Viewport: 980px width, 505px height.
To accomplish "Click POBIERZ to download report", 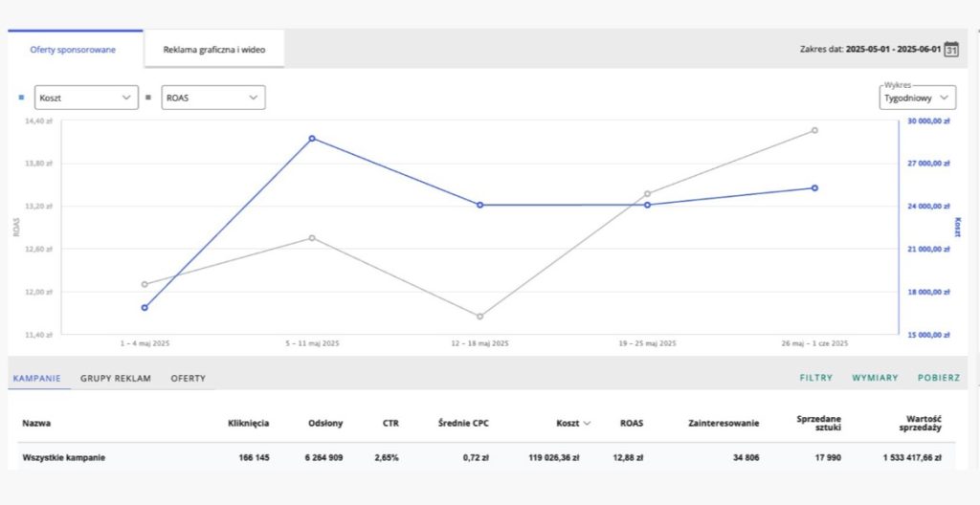I will 938,378.
